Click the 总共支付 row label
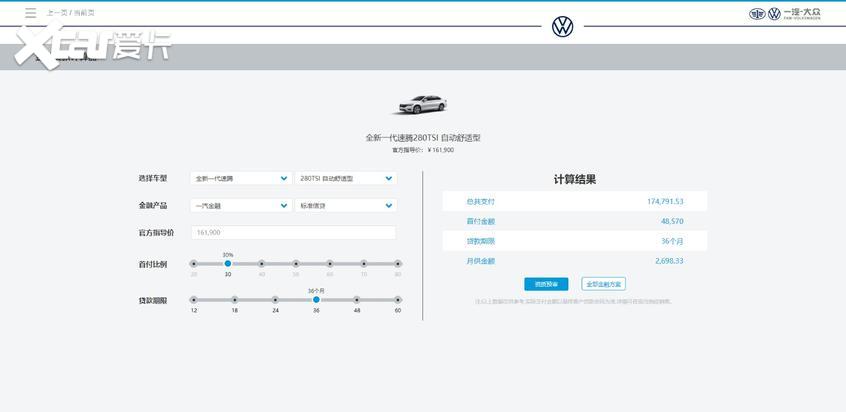846x412 pixels. click(x=480, y=202)
